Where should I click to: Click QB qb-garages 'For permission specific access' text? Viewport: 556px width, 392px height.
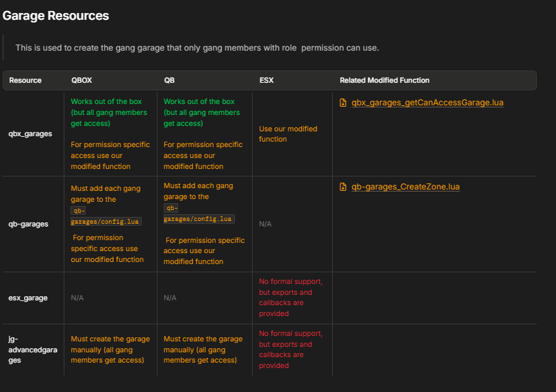click(x=204, y=251)
